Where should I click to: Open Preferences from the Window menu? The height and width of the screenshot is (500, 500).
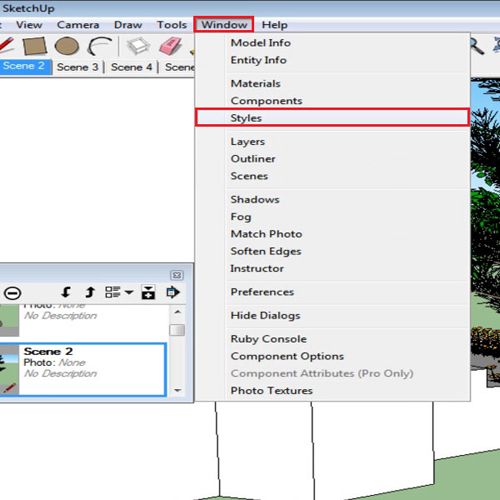[333, 292]
